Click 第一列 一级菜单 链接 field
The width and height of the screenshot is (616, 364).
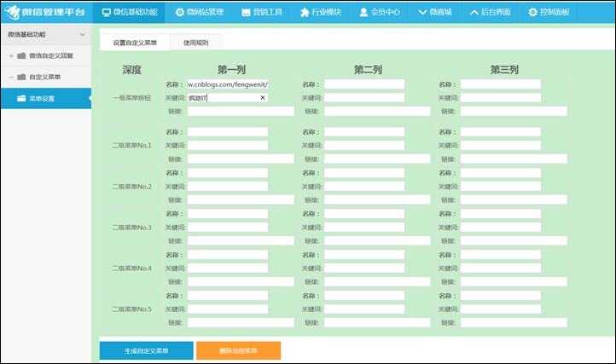(241, 111)
